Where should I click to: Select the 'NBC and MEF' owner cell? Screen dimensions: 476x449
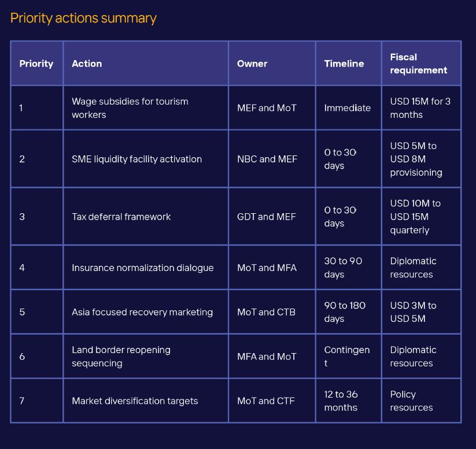tap(267, 159)
